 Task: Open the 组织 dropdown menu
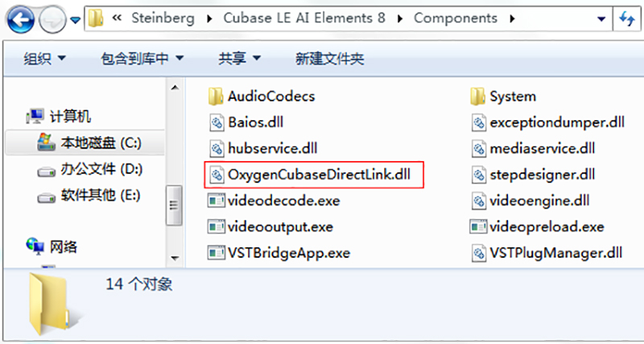pyautogui.click(x=45, y=59)
